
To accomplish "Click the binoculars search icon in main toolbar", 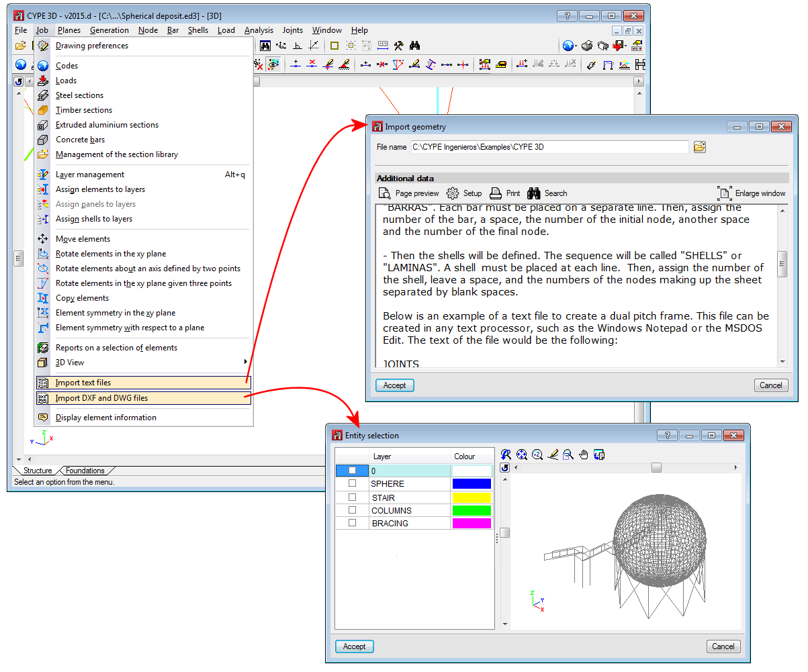I will pyautogui.click(x=415, y=46).
